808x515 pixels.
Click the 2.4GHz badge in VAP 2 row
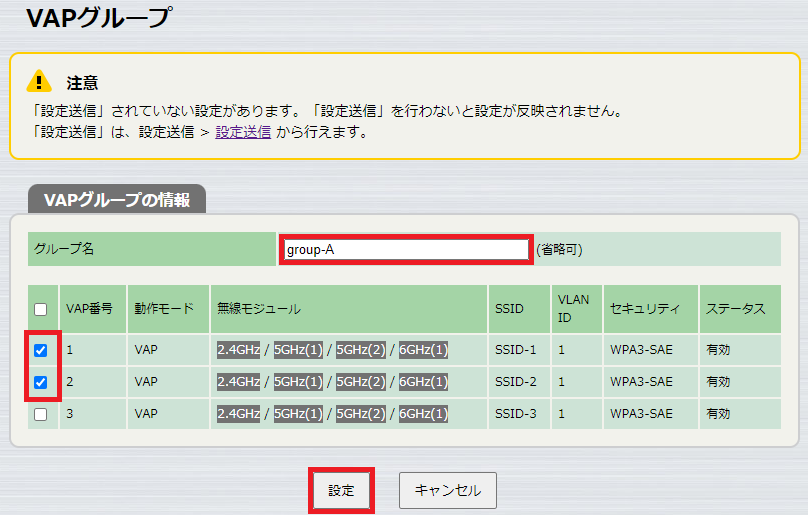point(238,382)
